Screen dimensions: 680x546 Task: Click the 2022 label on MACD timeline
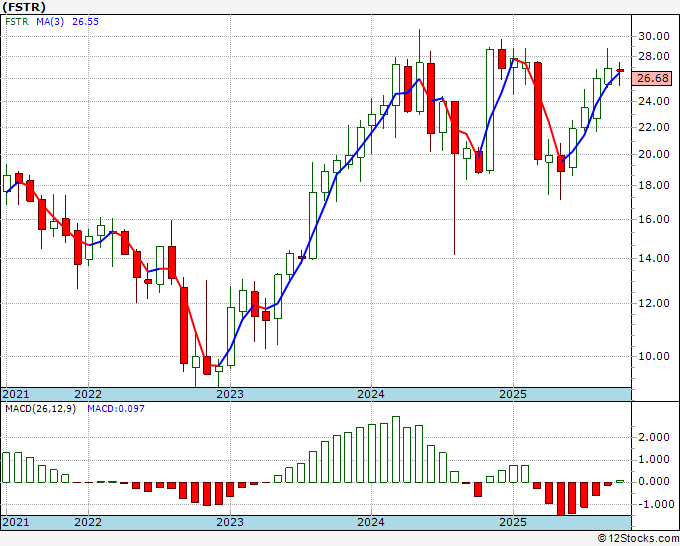(88, 522)
